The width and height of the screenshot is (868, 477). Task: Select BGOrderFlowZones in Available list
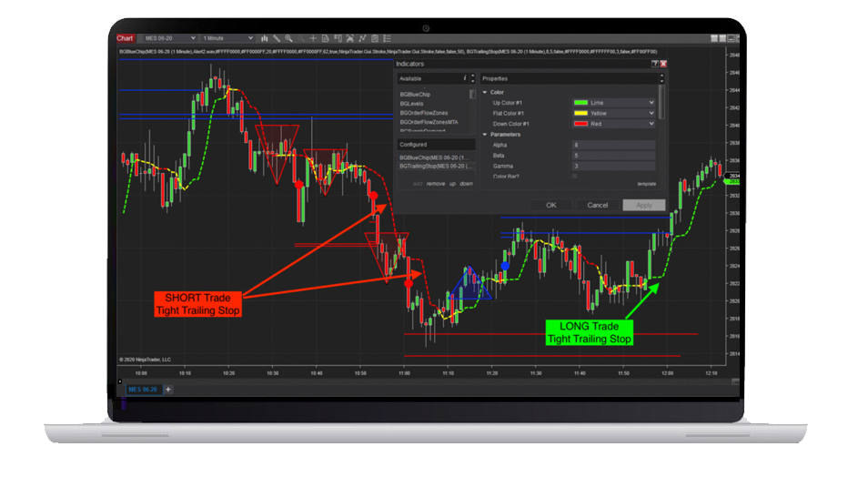coord(424,113)
